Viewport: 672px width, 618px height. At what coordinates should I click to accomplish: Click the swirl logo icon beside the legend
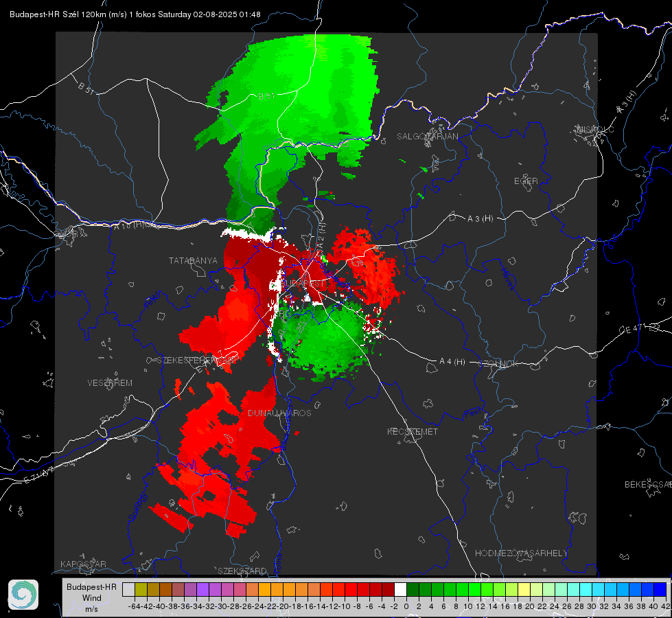tap(23, 595)
